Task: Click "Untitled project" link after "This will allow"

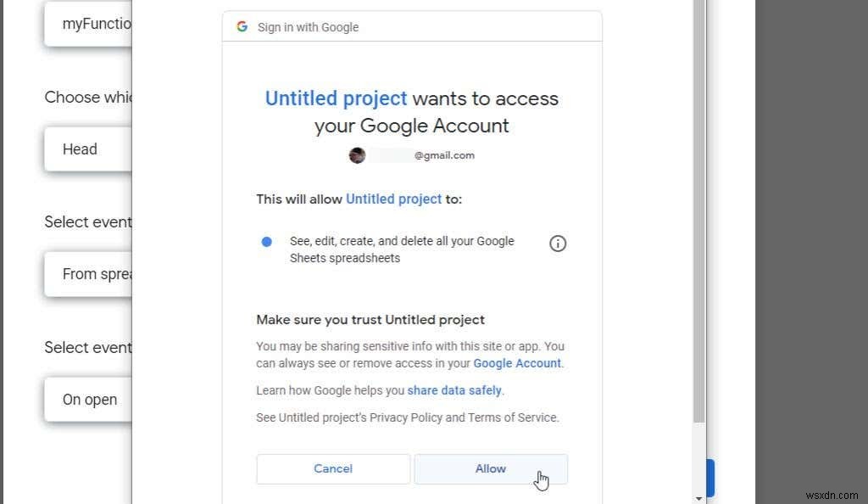Action: coord(393,199)
